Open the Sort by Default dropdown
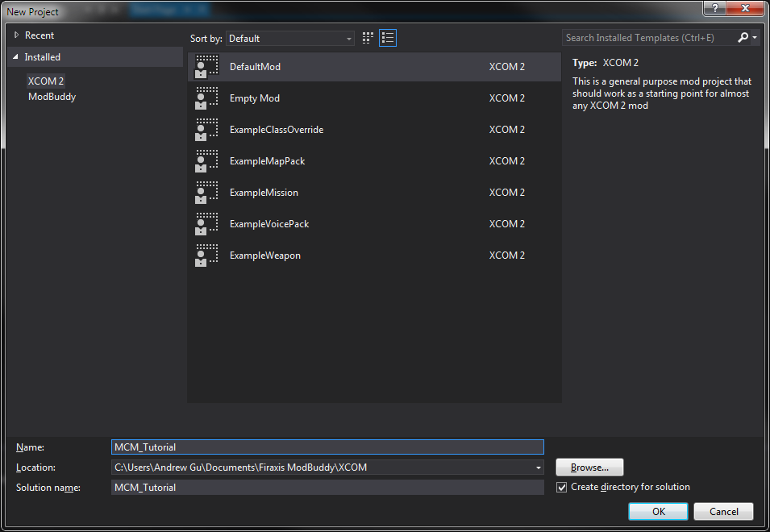The image size is (770, 532). [289, 38]
